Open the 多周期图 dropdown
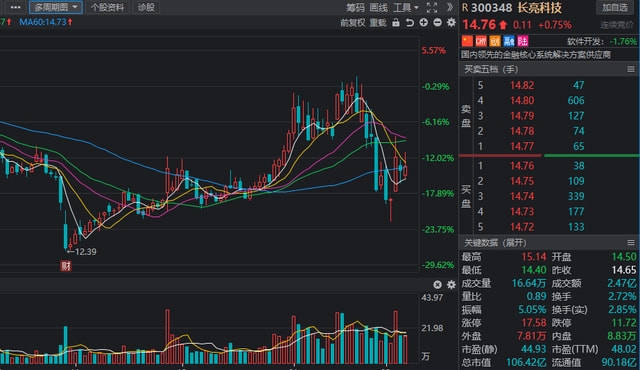Viewport: 640px width, 370px height. tap(56, 7)
